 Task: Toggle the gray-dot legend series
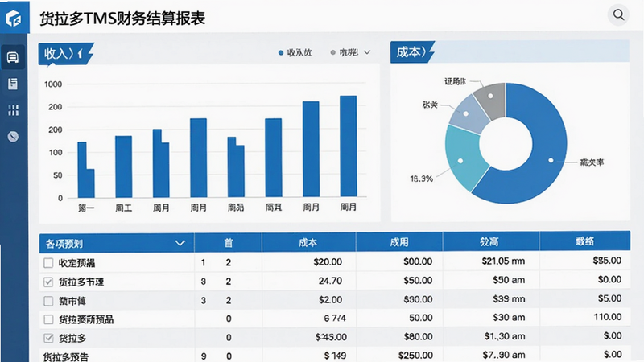click(x=345, y=52)
